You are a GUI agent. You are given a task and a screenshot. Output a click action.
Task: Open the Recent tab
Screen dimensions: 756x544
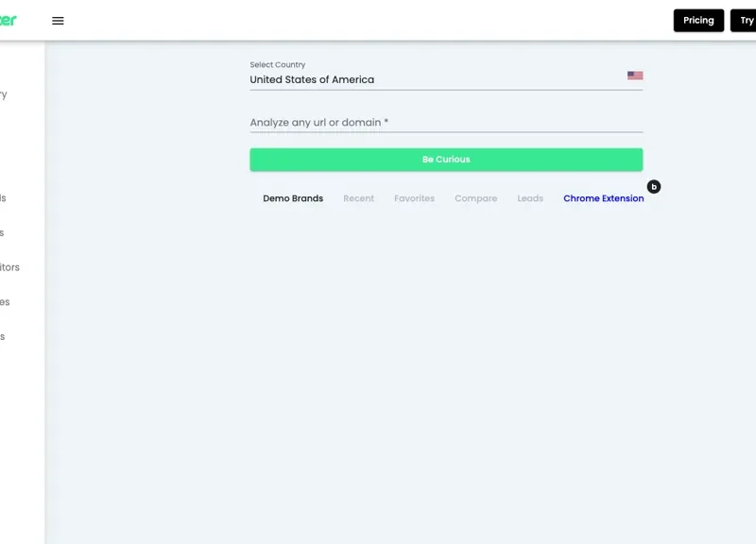(x=358, y=198)
